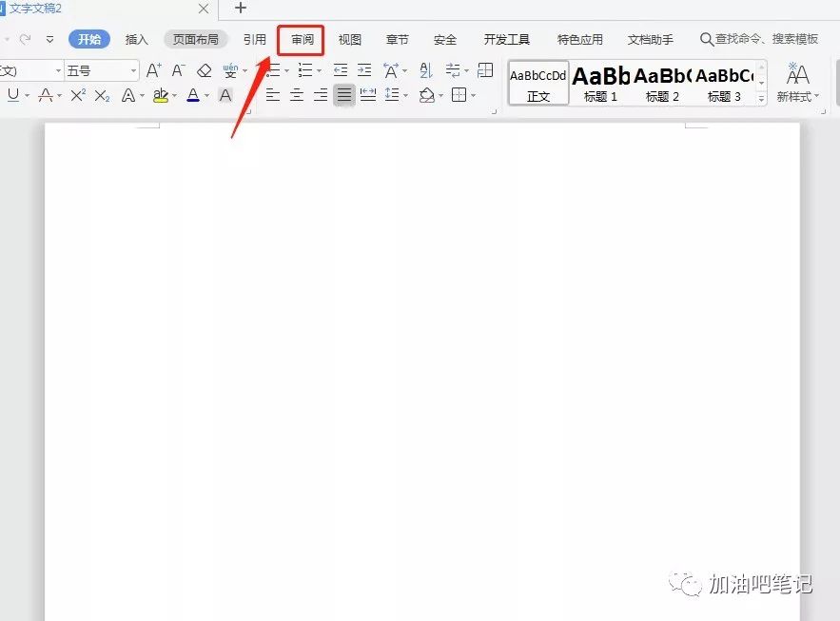
Task: Apply the font color A
Action: pyautogui.click(x=193, y=95)
